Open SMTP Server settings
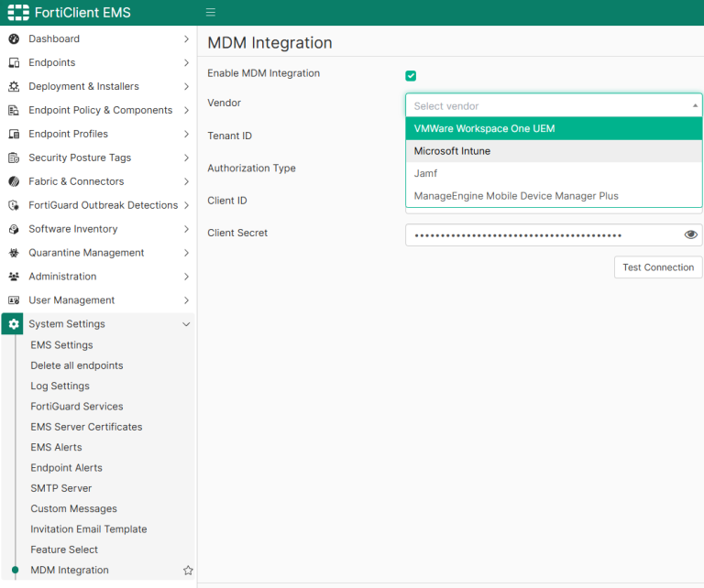Image resolution: width=704 pixels, height=588 pixels. point(61,488)
